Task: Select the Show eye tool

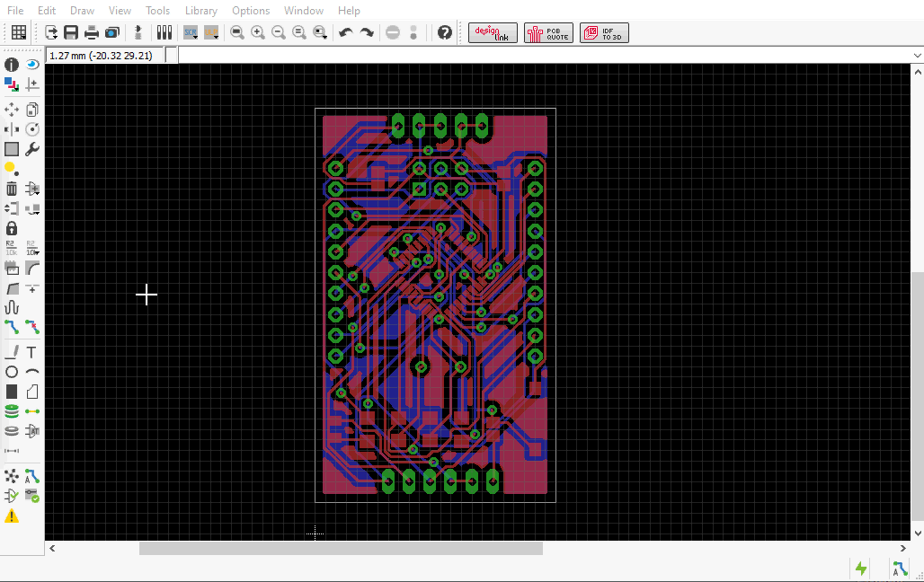Action: (32, 64)
